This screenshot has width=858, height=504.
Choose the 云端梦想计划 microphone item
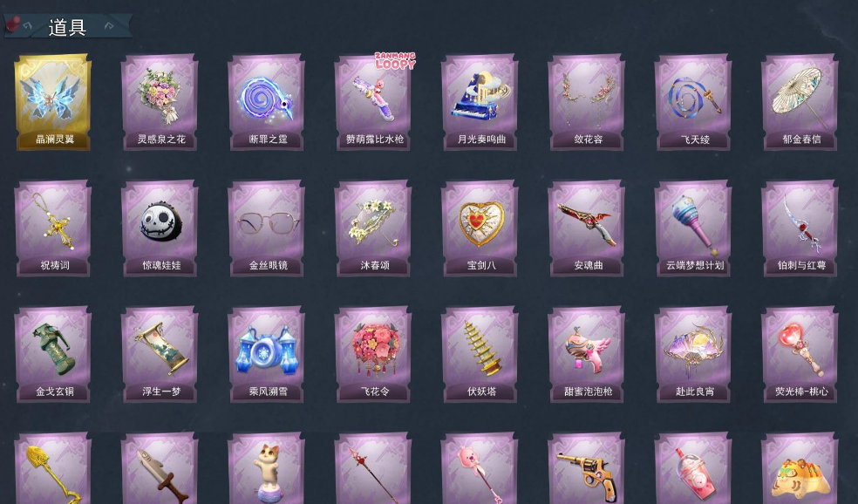coord(693,228)
